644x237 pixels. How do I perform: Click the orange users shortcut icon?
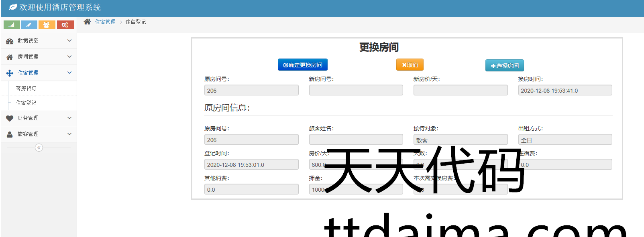(x=47, y=25)
